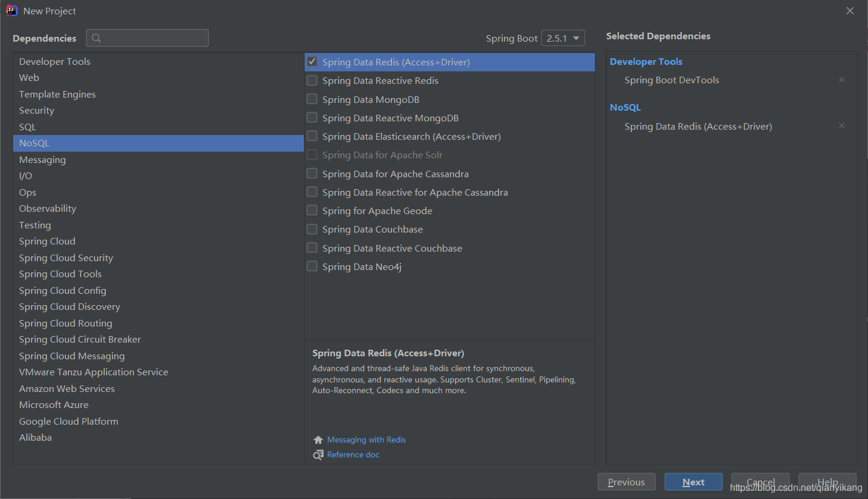The width and height of the screenshot is (868, 499).
Task: Cancel the New Project wizard
Action: (x=760, y=482)
